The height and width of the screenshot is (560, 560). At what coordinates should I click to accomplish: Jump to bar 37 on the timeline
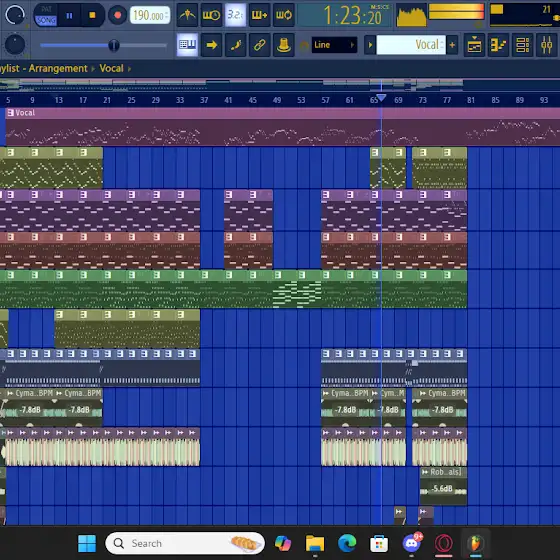204,100
